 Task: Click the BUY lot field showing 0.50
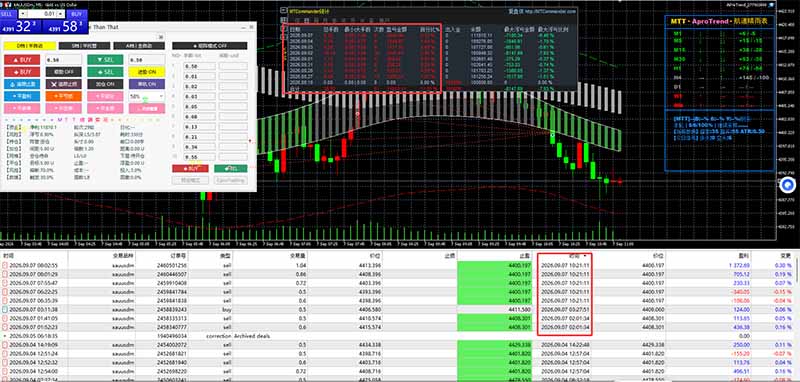point(64,60)
